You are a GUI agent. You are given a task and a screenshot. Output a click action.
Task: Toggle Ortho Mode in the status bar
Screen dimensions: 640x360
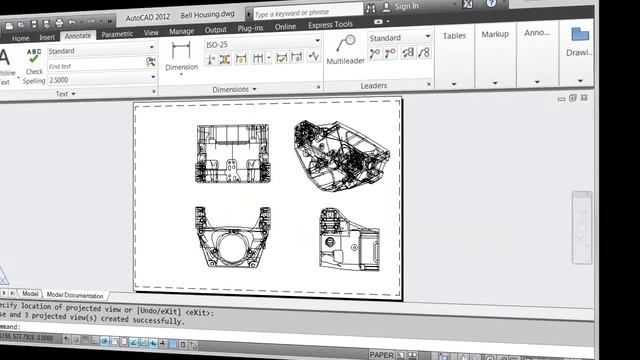click(x=94, y=341)
